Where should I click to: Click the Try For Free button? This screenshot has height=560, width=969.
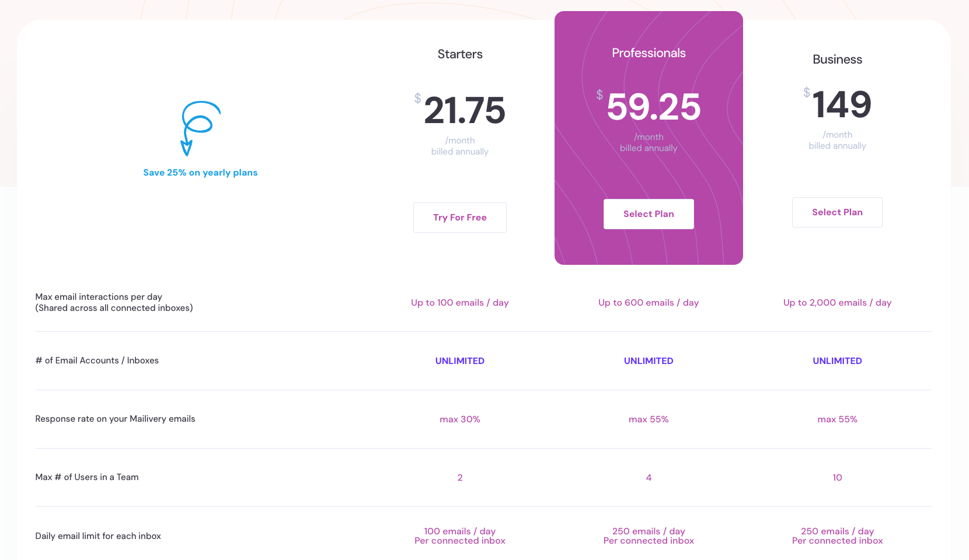click(x=460, y=218)
